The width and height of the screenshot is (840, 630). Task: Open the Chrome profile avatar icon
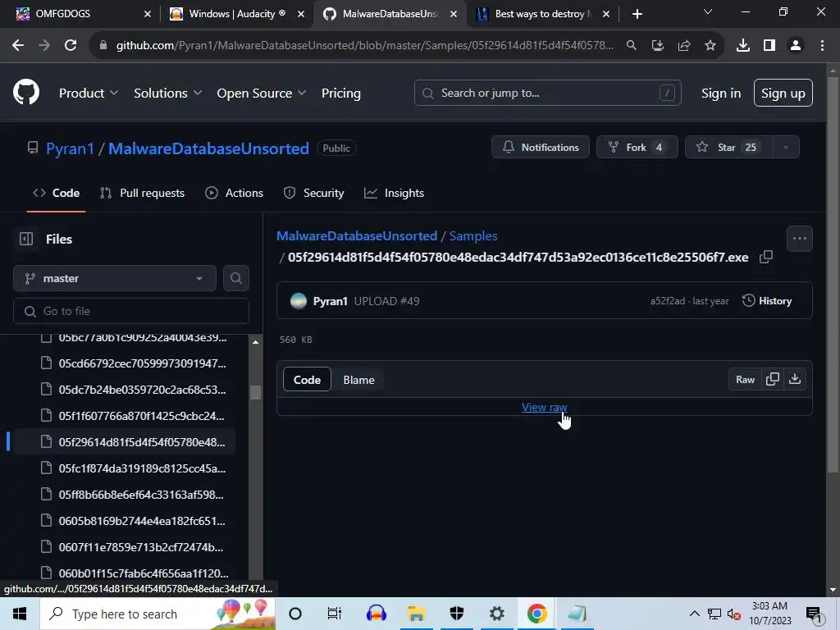tap(796, 46)
